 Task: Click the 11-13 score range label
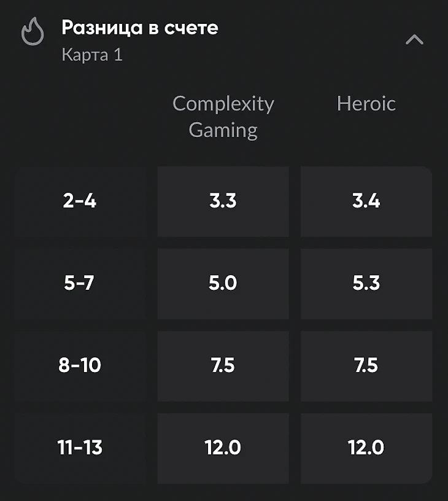click(80, 448)
